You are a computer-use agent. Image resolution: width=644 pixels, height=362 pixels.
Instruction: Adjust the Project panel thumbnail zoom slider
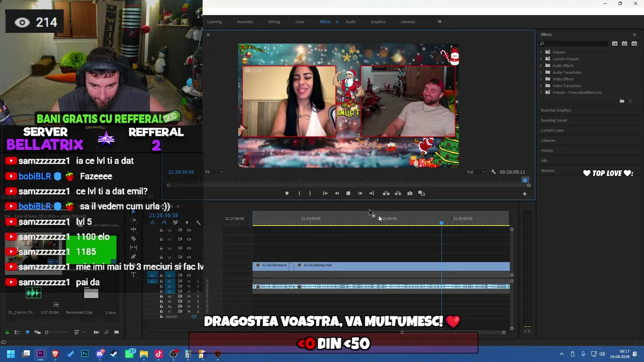56,332
